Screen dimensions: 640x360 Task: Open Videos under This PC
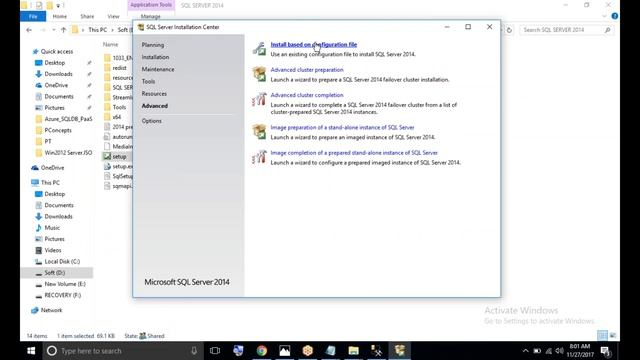[53, 250]
